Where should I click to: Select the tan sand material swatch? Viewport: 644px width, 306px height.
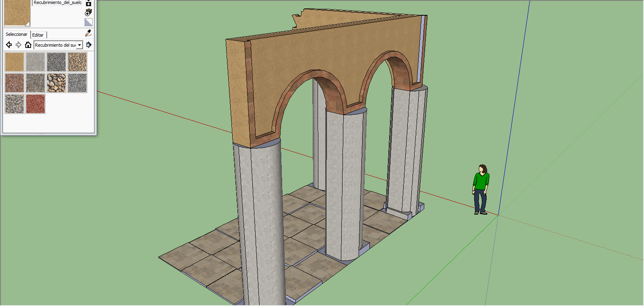point(14,62)
